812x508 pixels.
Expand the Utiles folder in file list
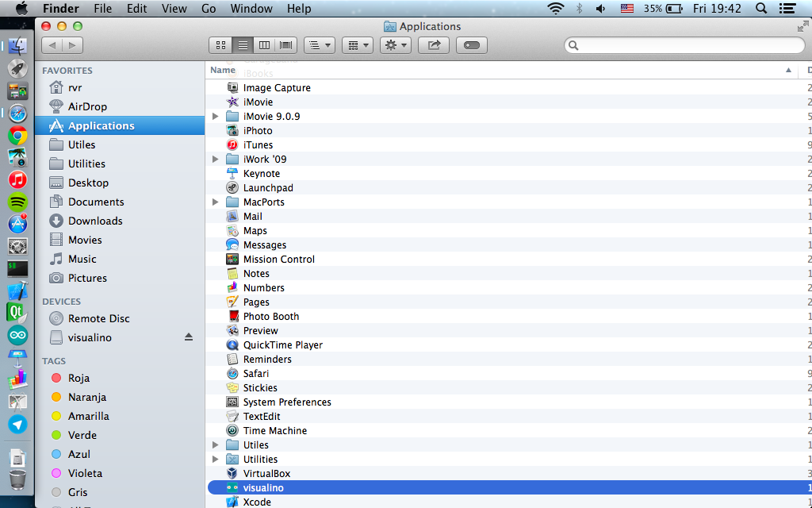pyautogui.click(x=216, y=444)
